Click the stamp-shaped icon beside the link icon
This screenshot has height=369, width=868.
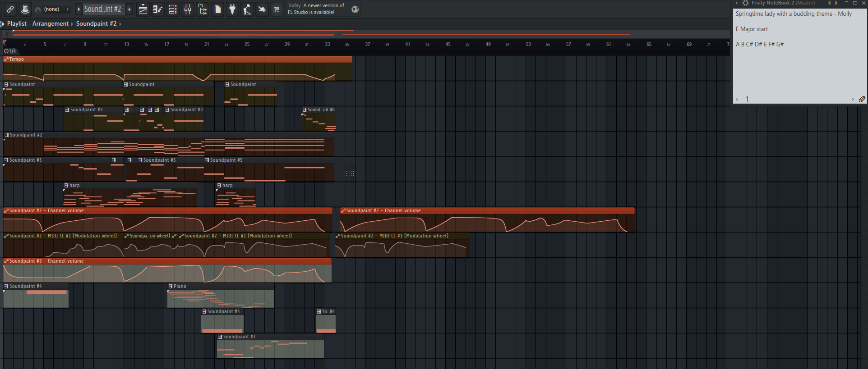click(x=25, y=9)
